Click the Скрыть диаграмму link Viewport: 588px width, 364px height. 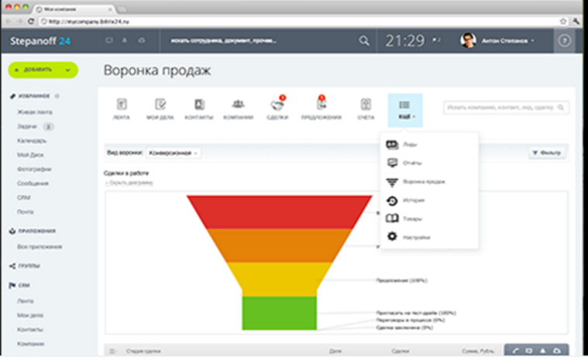coord(129,183)
